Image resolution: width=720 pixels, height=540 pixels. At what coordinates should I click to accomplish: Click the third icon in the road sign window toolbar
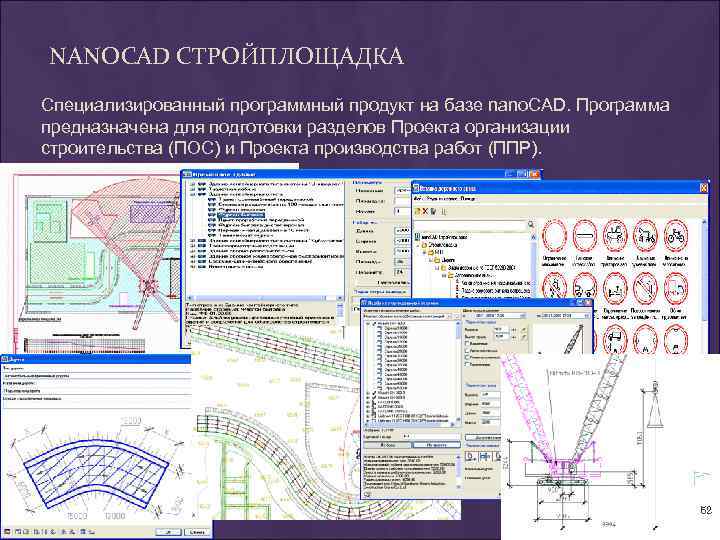[433, 211]
